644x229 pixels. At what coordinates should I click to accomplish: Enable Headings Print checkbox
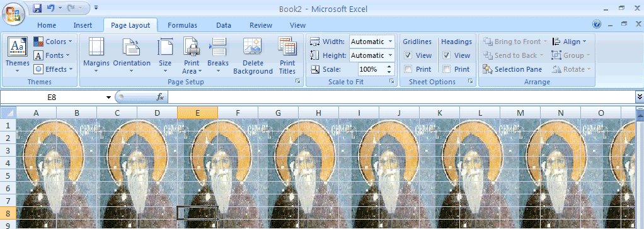tap(446, 69)
